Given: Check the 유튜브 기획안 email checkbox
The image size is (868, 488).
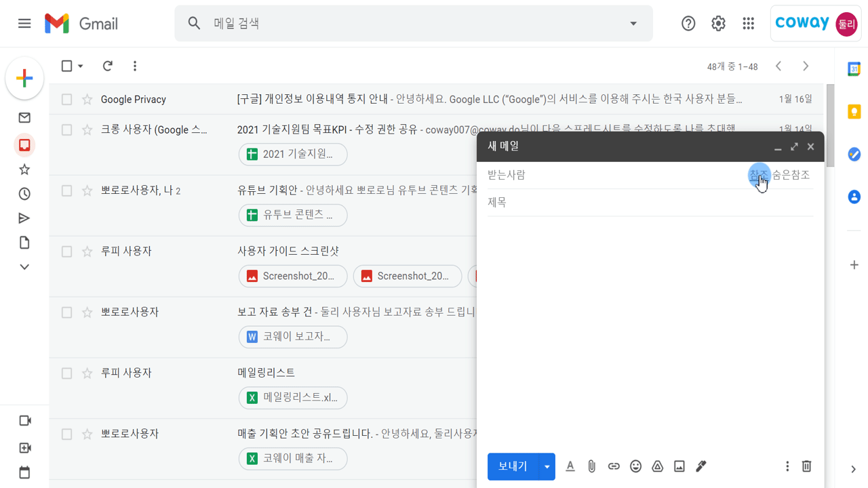Looking at the screenshot, I should (66, 191).
